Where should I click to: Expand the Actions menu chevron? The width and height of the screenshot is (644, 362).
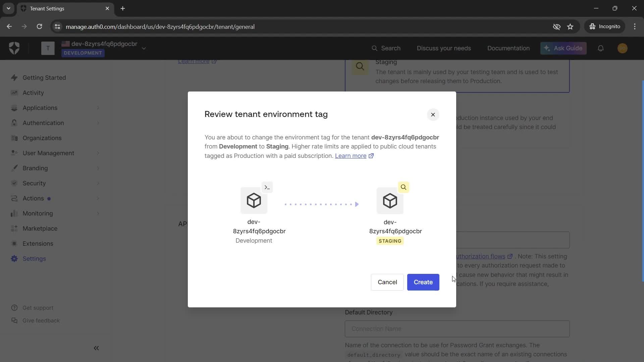click(x=98, y=198)
